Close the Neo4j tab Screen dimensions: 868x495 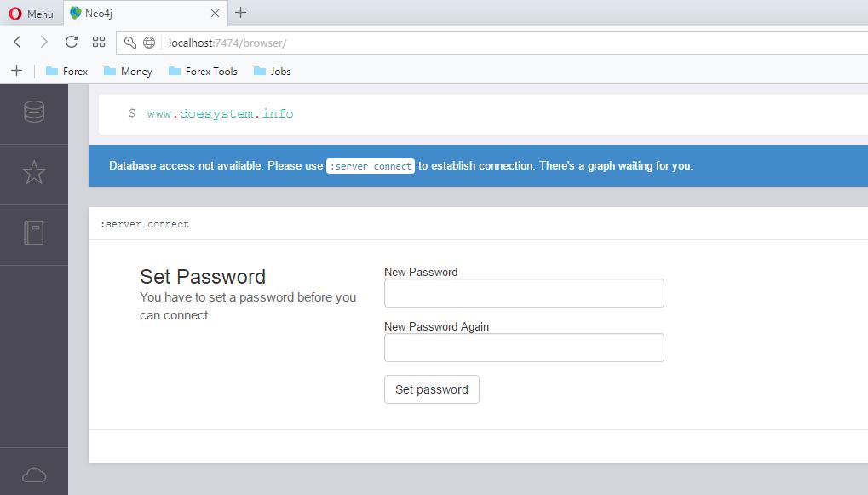[x=215, y=14]
